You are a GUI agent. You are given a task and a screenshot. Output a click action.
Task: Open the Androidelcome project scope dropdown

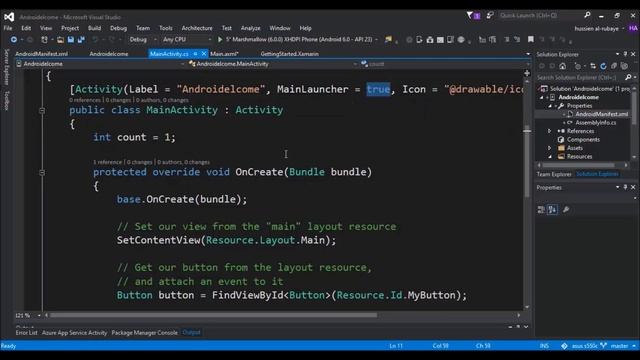click(182, 64)
